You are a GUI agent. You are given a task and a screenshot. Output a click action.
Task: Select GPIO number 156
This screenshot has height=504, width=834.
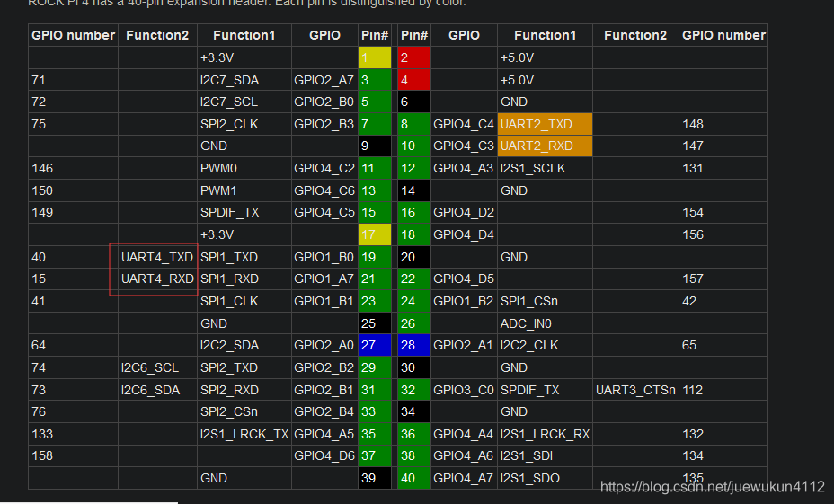pos(723,234)
